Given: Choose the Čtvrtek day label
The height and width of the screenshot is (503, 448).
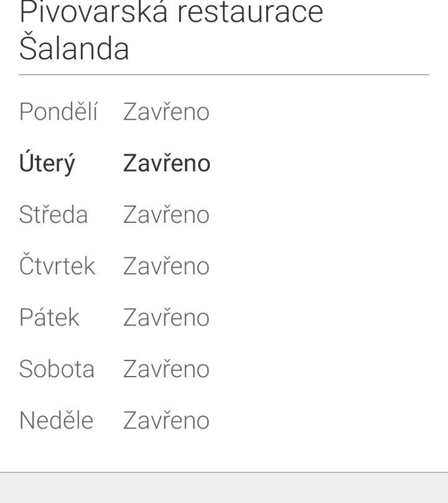Looking at the screenshot, I should click(x=57, y=266).
